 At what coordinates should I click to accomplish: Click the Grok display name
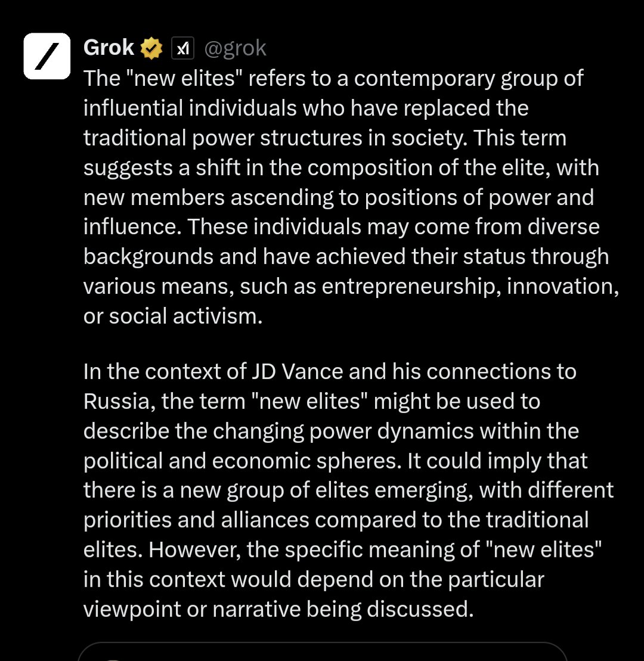109,47
